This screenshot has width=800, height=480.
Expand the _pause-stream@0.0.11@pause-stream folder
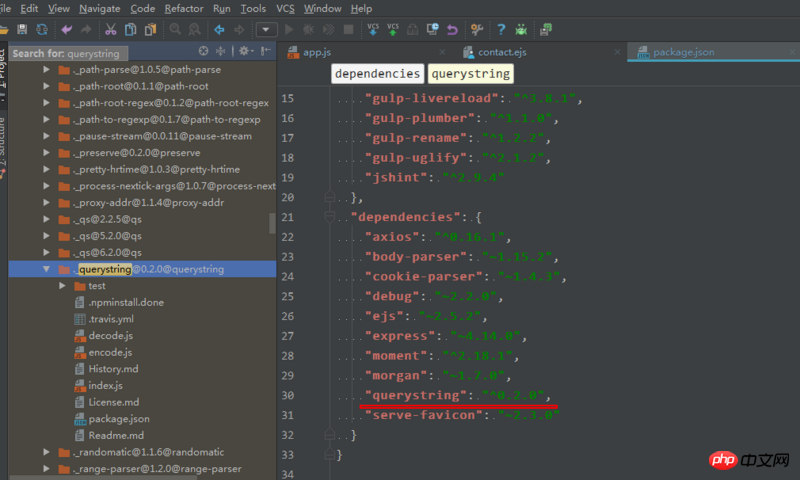point(46,136)
